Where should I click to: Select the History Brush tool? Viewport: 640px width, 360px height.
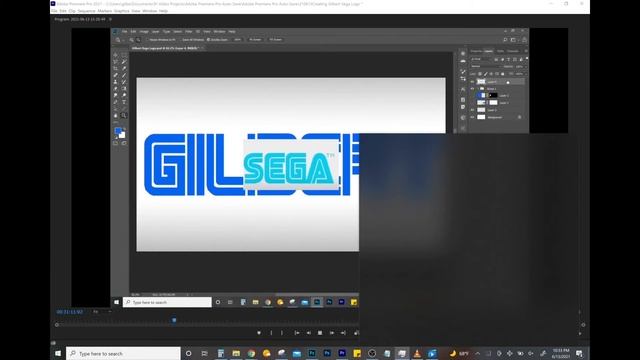point(124,82)
